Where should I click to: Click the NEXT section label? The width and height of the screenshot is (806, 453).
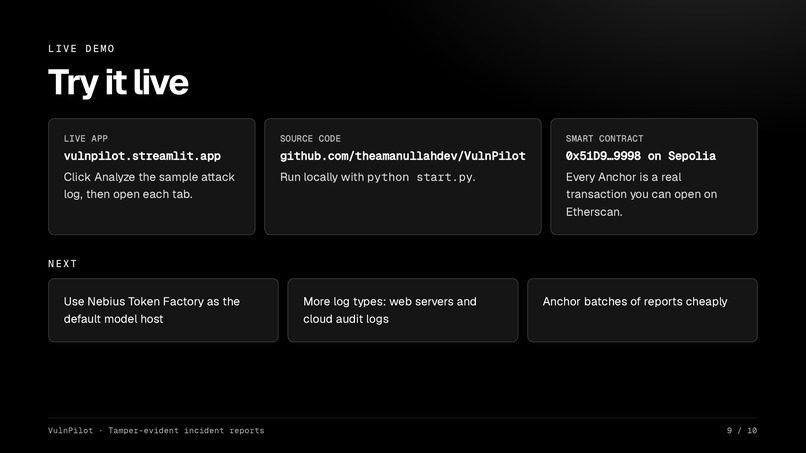click(x=62, y=264)
